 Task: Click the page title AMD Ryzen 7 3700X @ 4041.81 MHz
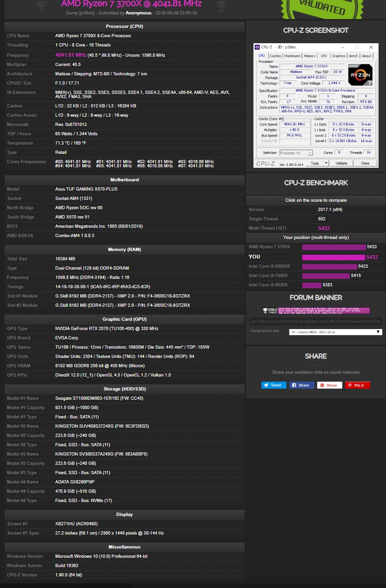point(132,4)
